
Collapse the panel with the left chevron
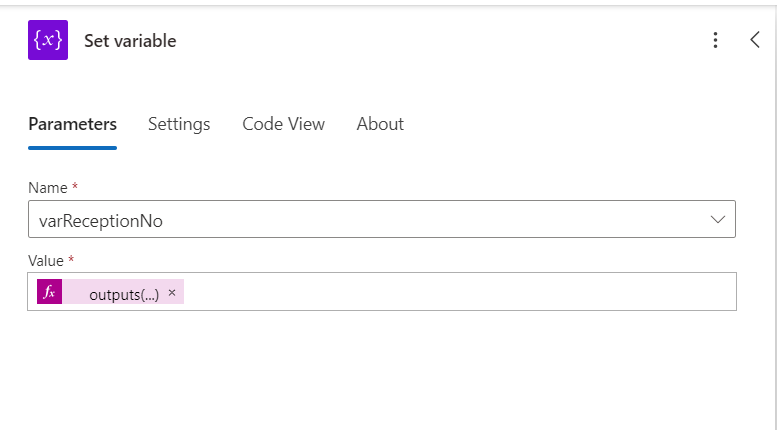point(755,40)
